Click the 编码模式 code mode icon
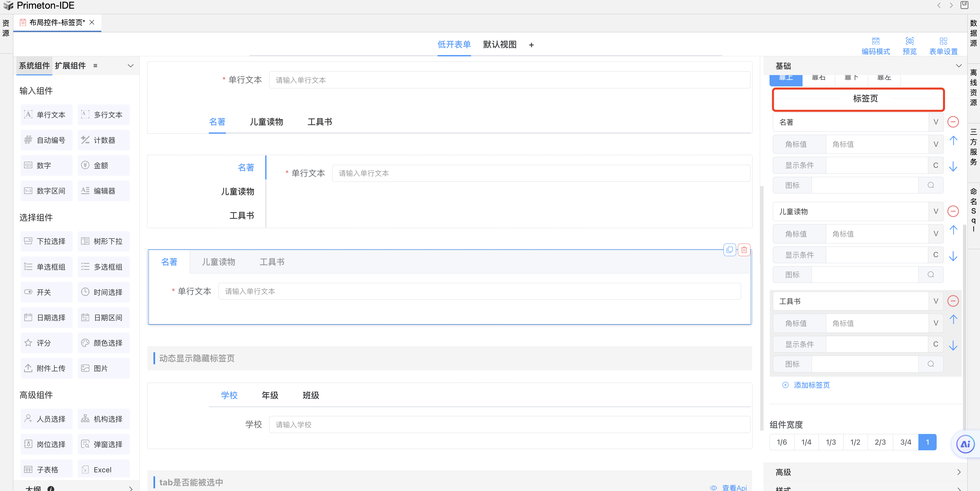Screen dimensions: 980x491 coord(875,41)
